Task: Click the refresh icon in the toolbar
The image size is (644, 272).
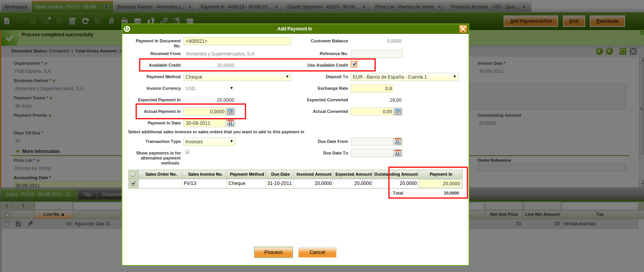Action: [x=85, y=21]
